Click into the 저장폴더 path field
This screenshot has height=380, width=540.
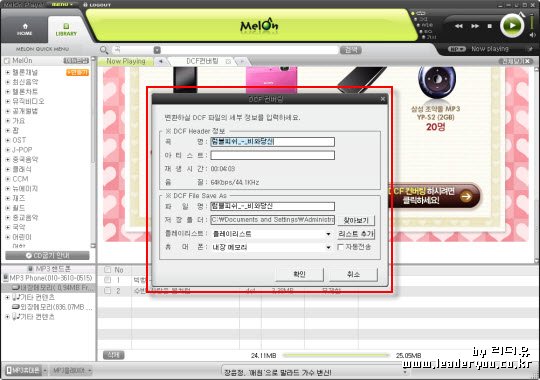[x=272, y=220]
